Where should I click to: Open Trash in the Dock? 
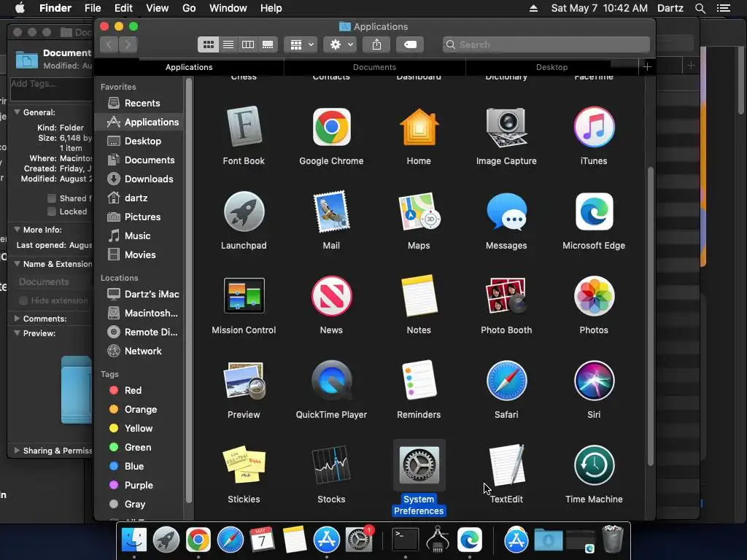(613, 540)
